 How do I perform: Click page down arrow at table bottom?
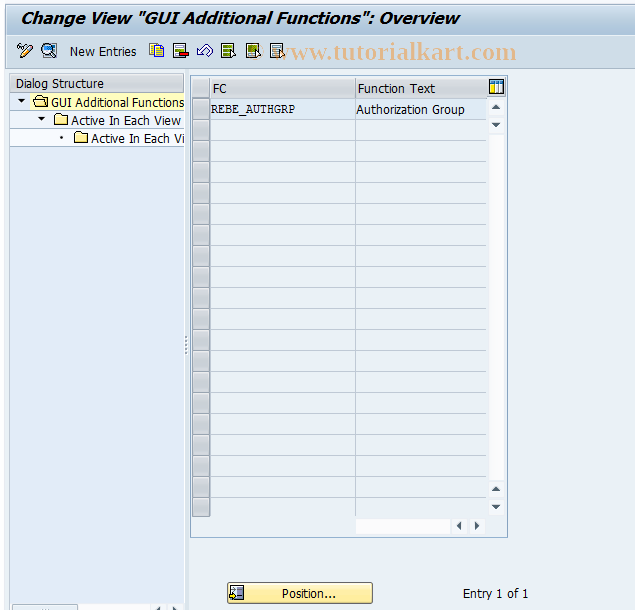(x=496, y=507)
